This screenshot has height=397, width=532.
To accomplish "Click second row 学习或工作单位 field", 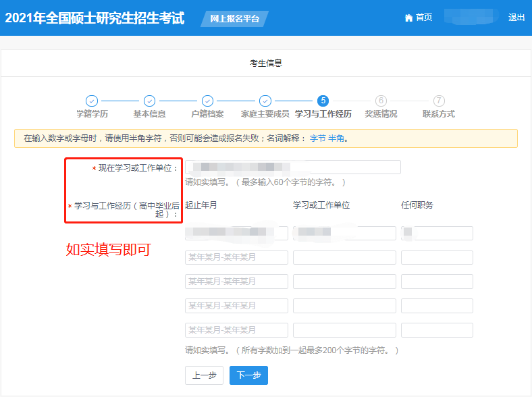I will coord(344,258).
